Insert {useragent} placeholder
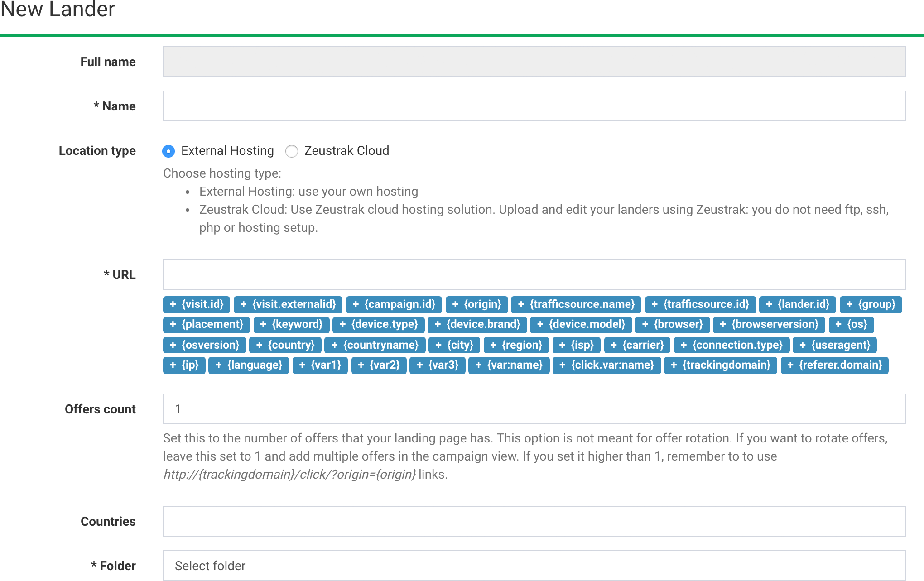The image size is (924, 581). [x=834, y=345]
